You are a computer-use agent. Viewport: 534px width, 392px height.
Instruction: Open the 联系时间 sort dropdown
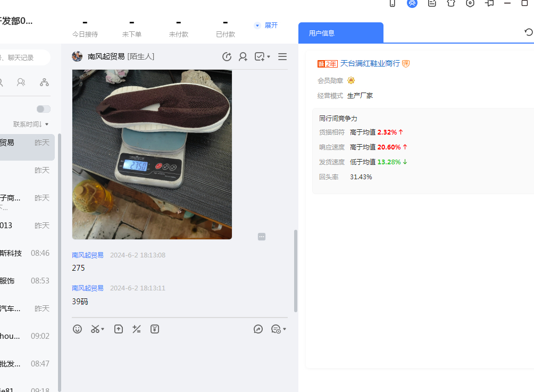pos(31,124)
